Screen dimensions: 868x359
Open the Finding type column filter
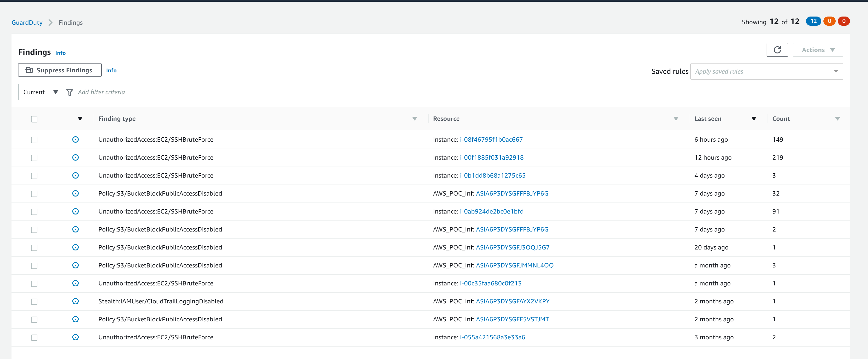click(x=414, y=119)
